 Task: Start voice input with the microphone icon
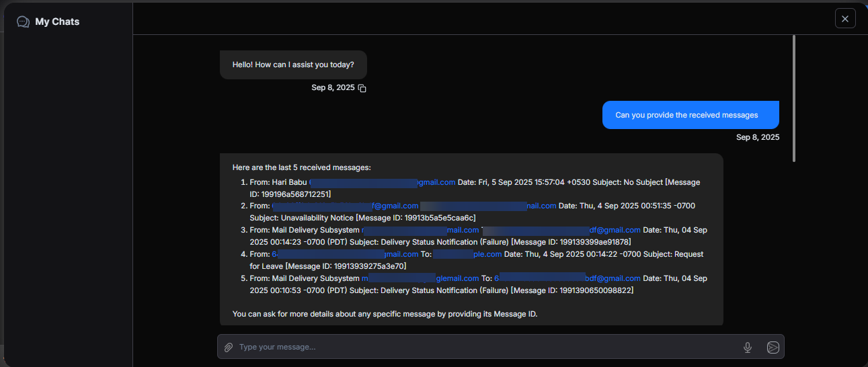click(x=747, y=347)
